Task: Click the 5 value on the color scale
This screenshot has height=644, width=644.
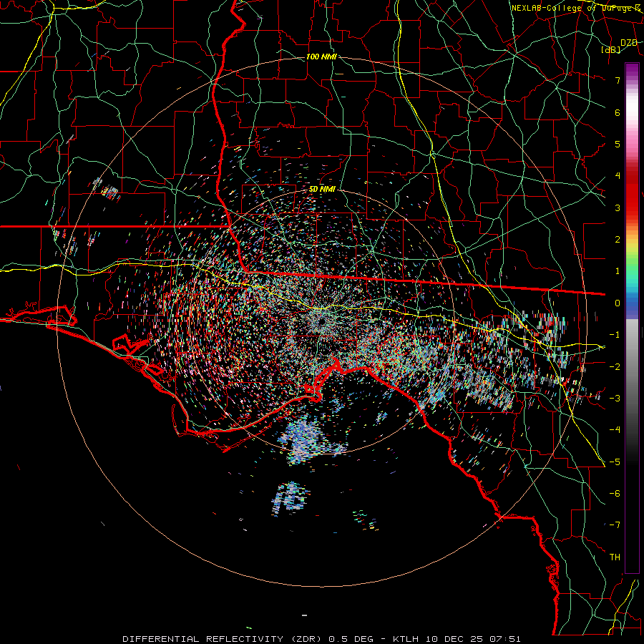Action: pyautogui.click(x=618, y=144)
